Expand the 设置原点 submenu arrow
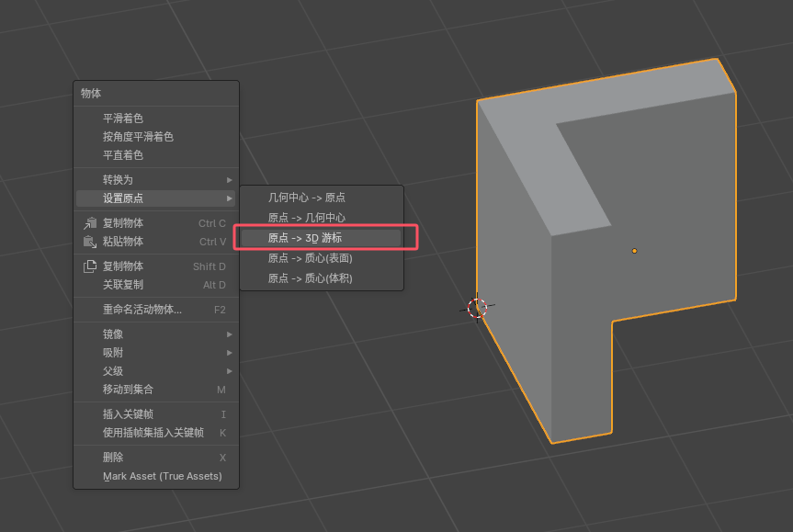This screenshot has height=532, width=793. (230, 198)
